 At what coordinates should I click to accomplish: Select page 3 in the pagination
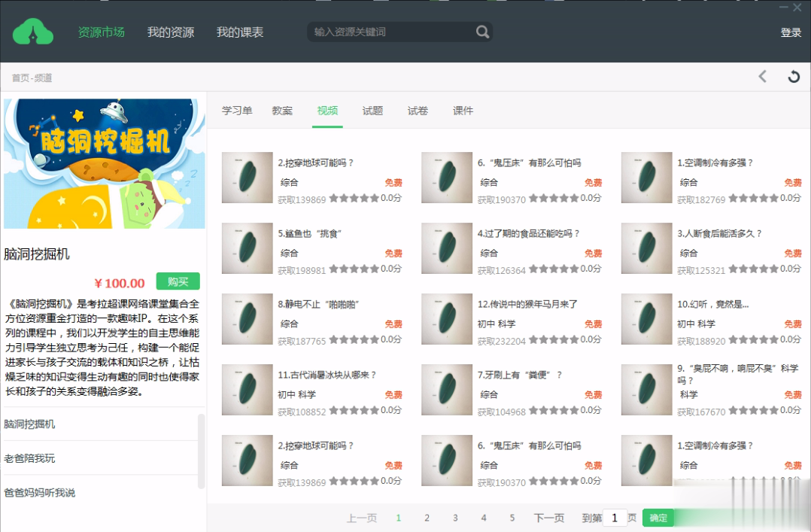tap(455, 518)
